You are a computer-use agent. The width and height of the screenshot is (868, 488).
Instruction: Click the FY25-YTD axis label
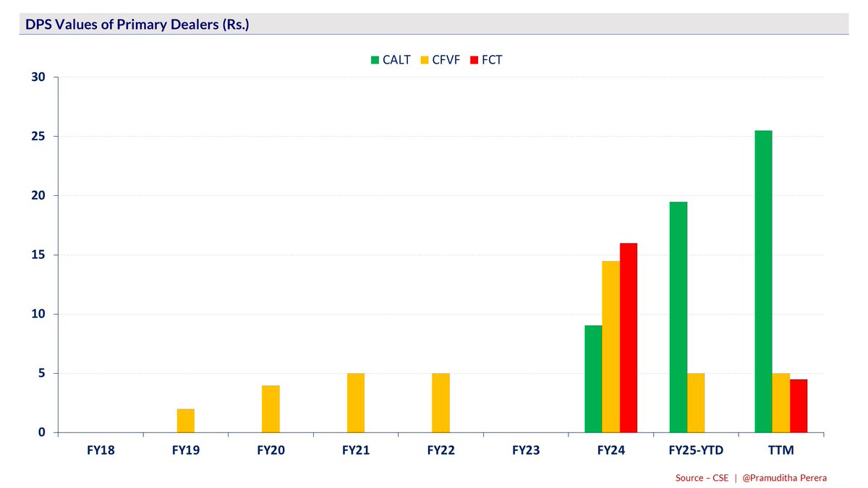pyautogui.click(x=696, y=450)
